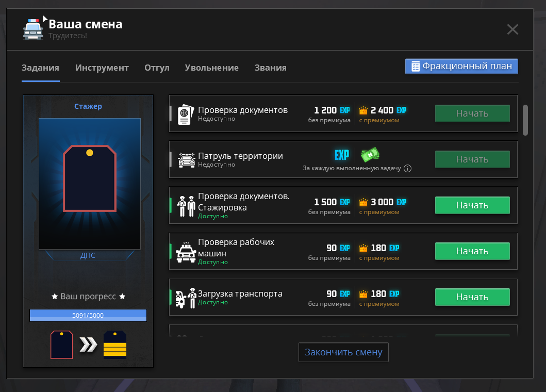
Task: Click the star left of Ваш прогресс
Action: 55,297
